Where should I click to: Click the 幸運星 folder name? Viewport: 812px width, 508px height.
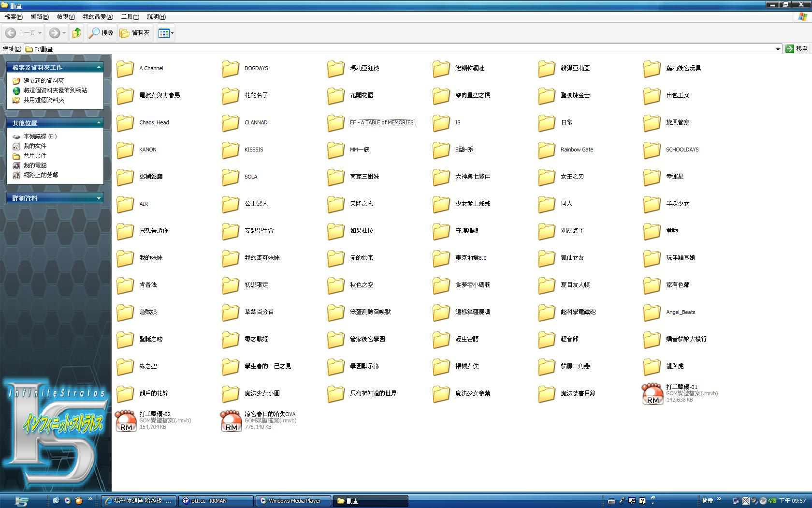[x=675, y=177]
